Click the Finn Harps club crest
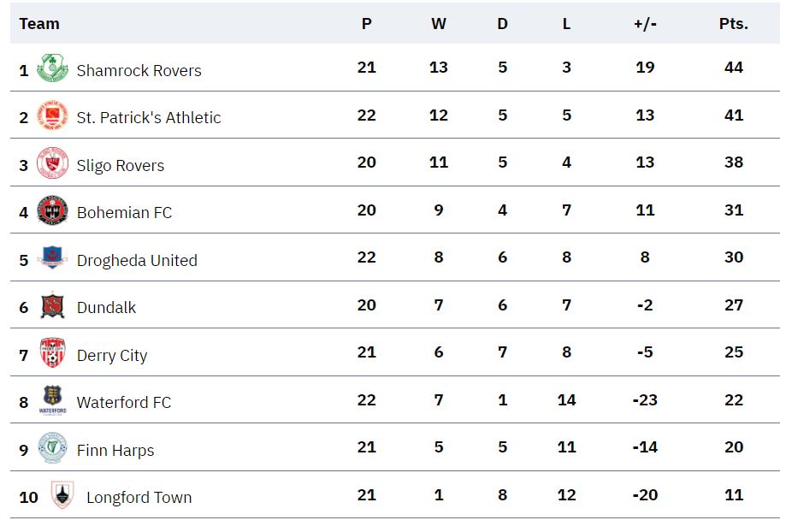 point(53,447)
